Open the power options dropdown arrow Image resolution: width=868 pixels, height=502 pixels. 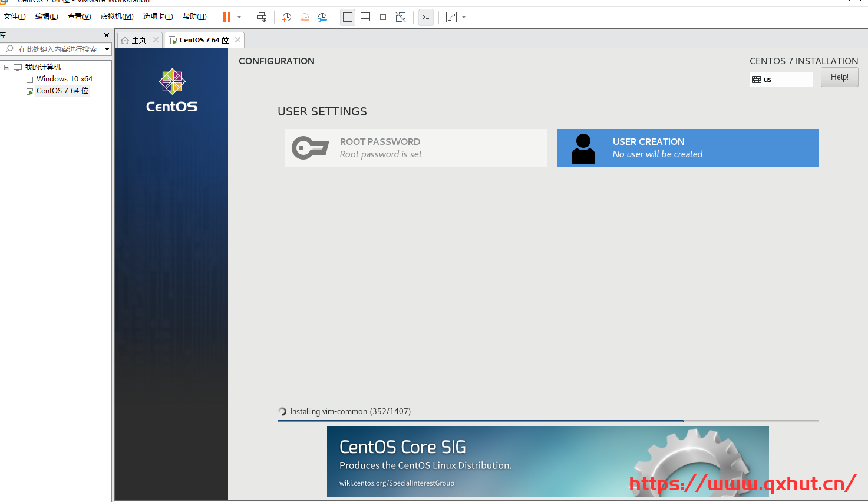point(239,17)
